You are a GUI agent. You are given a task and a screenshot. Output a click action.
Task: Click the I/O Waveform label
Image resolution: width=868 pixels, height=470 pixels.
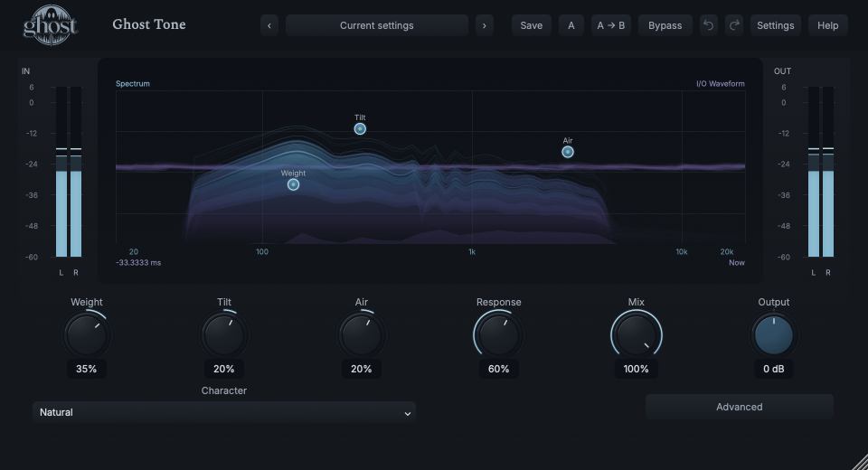pyautogui.click(x=721, y=83)
